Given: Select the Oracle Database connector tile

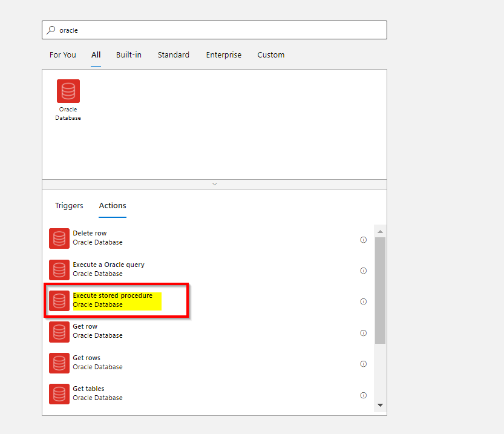Looking at the screenshot, I should coord(68,100).
